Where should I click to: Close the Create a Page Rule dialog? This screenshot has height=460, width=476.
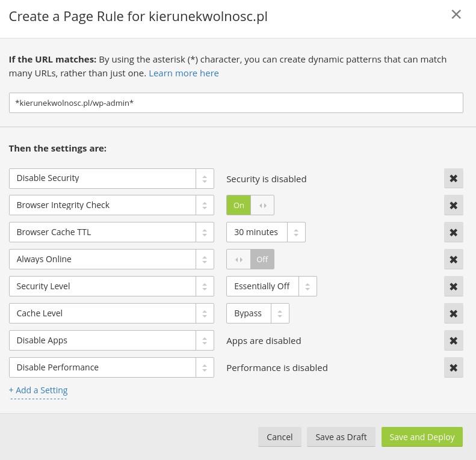[456, 14]
